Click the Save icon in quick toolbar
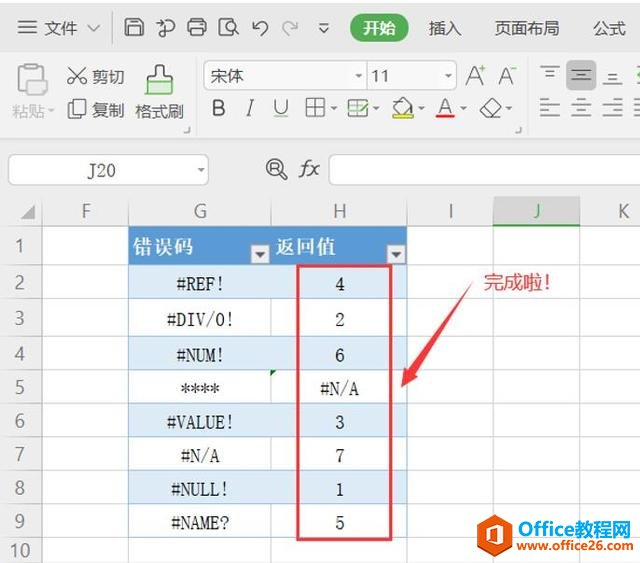This screenshot has width=640, height=563. pos(134,27)
